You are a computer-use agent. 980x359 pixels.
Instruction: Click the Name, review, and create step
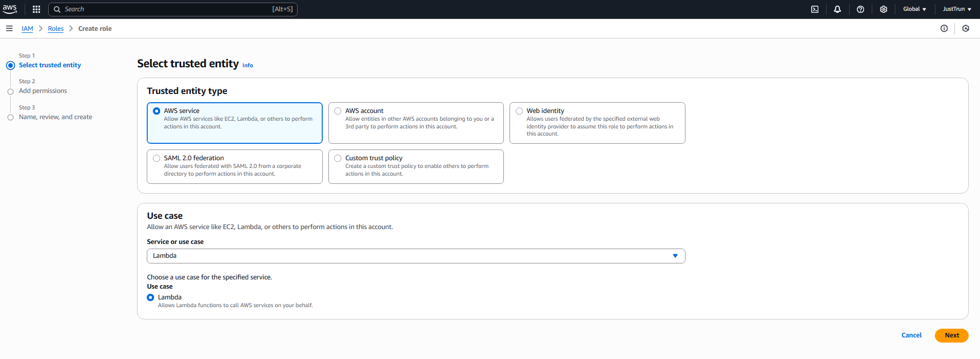[x=55, y=117]
